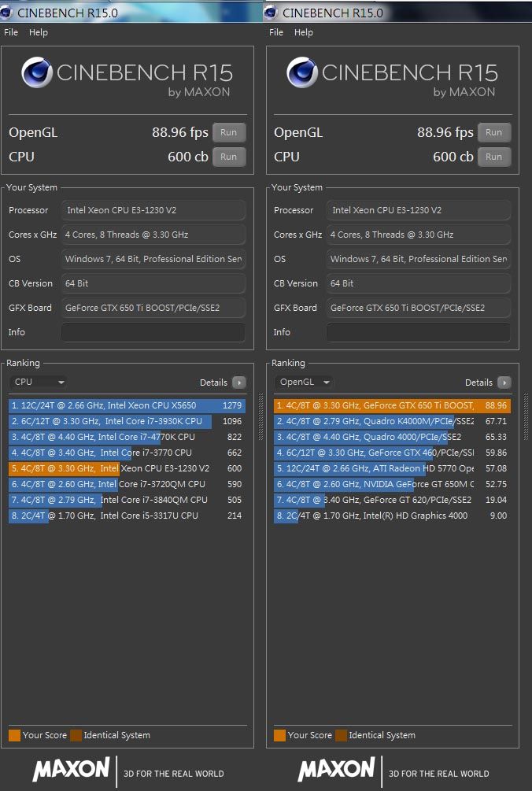The image size is (532, 791).
Task: Select highlighted GTX 650 Ti BOOST row 88.96
Action: click(x=393, y=405)
